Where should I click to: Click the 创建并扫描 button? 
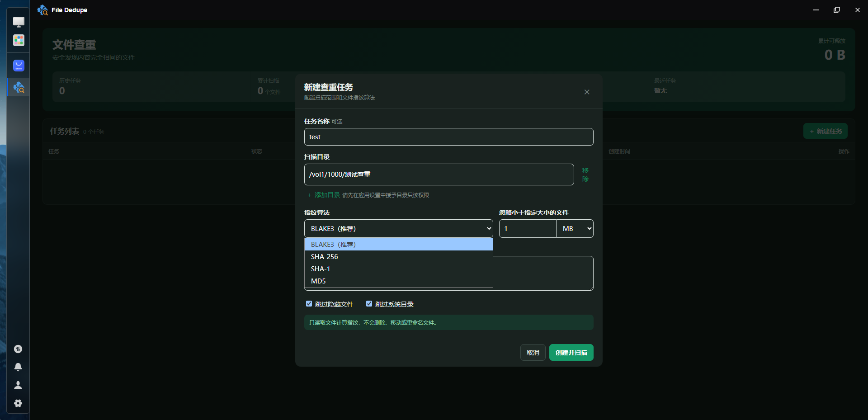click(571, 353)
